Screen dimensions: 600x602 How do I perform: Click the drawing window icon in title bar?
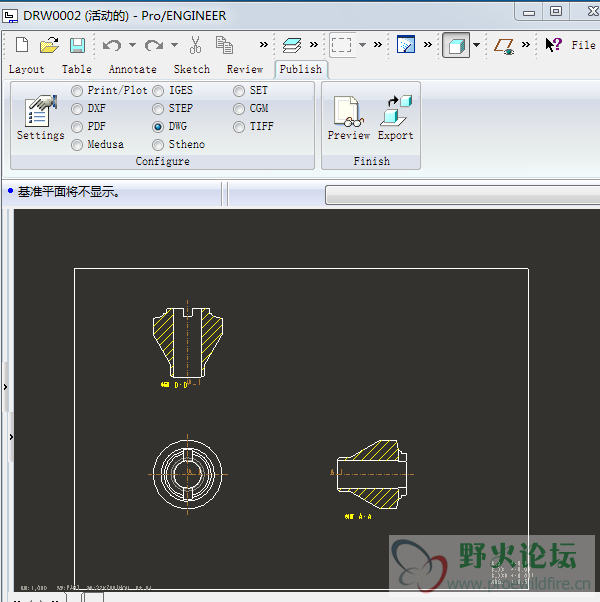coord(10,16)
